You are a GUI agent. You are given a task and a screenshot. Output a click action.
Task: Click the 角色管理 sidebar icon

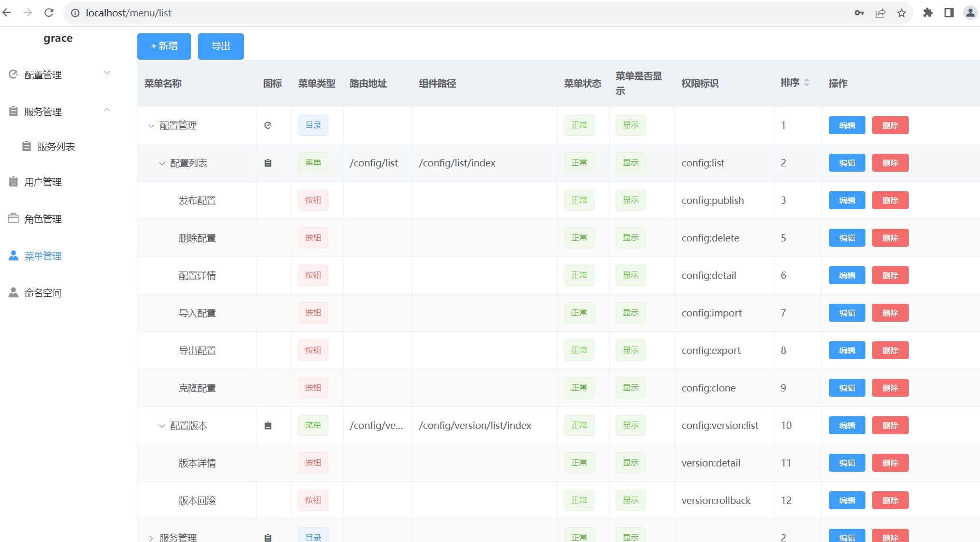(13, 219)
